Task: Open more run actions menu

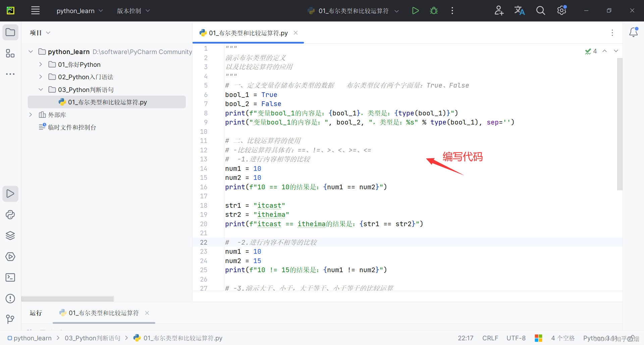Action: click(x=452, y=11)
